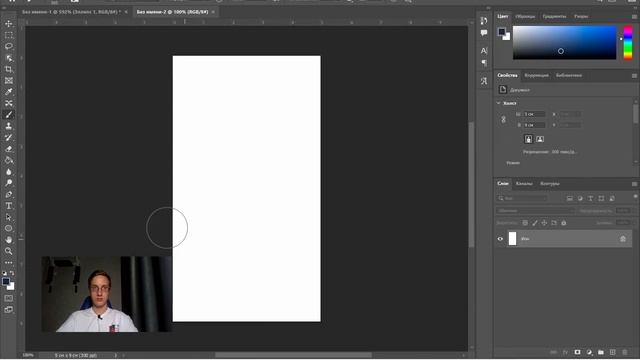Open the Swatches tab beside Color
This screenshot has width=640, height=360.
525,16
